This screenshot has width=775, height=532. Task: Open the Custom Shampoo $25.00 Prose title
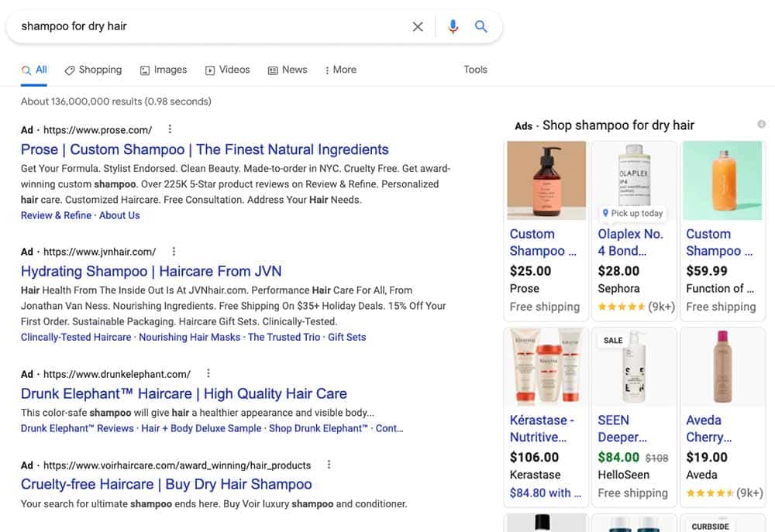point(542,242)
